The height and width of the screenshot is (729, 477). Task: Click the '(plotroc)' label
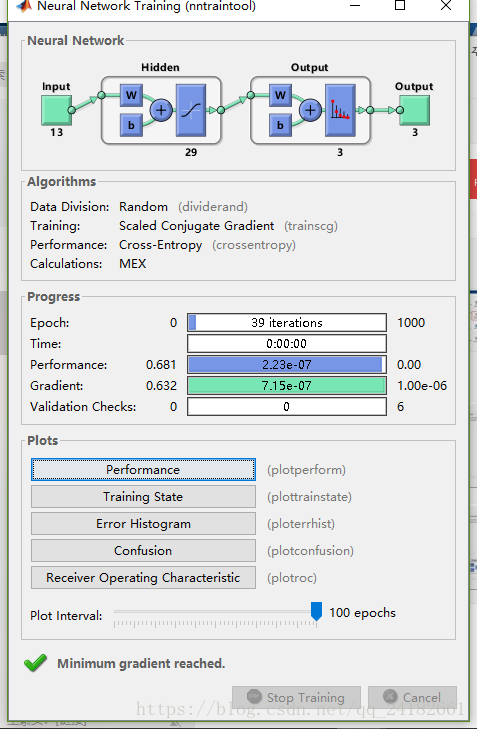[x=292, y=578]
